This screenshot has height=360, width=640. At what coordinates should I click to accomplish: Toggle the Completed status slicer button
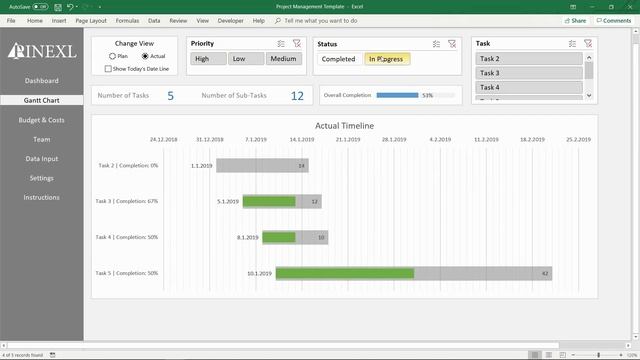[339, 59]
